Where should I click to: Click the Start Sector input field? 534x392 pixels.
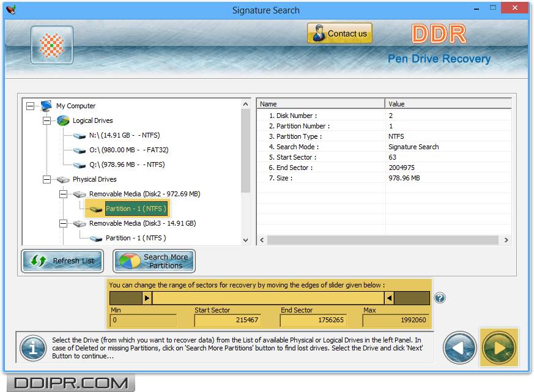point(228,320)
